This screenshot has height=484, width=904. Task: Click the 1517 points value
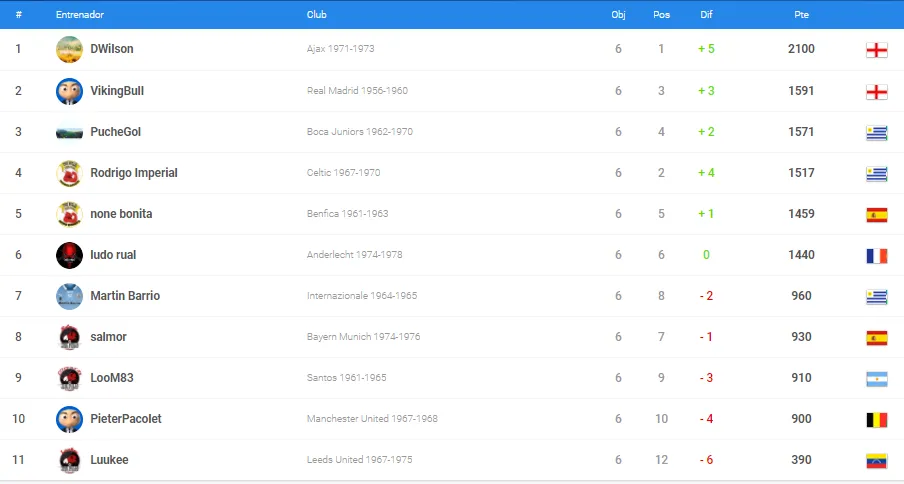point(801,172)
